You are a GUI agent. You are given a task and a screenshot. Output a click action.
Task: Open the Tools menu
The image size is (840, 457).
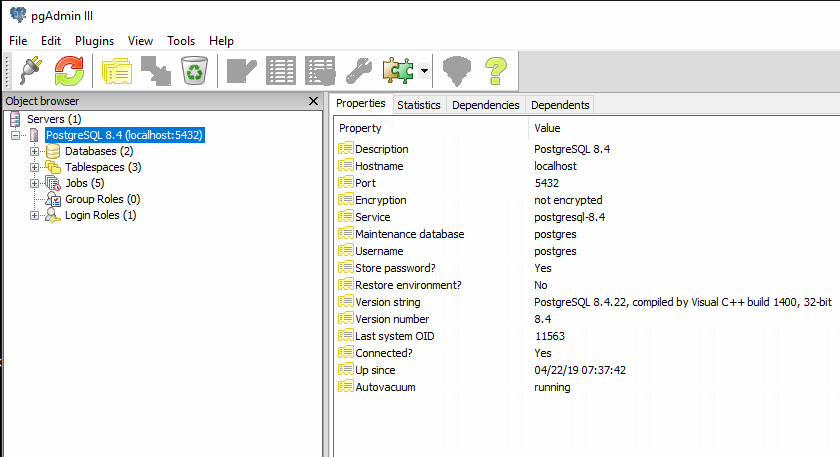(181, 41)
